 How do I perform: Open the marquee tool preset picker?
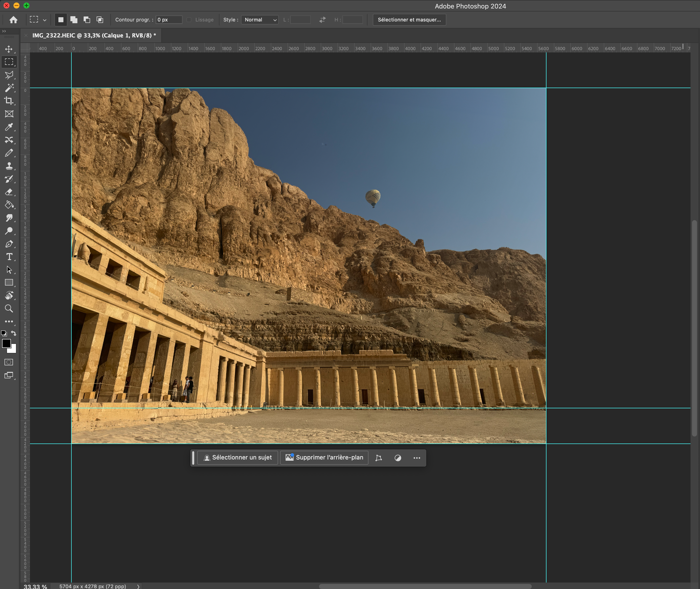[44, 20]
